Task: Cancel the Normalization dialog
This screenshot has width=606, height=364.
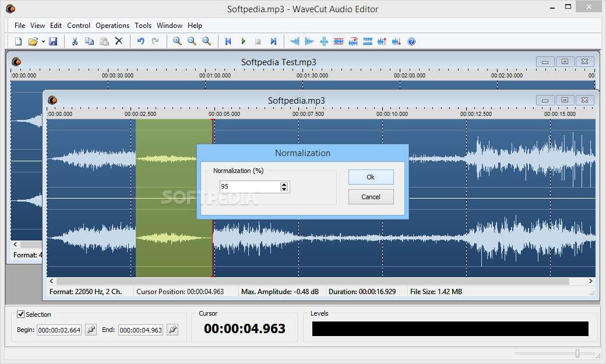Action: pyautogui.click(x=371, y=197)
